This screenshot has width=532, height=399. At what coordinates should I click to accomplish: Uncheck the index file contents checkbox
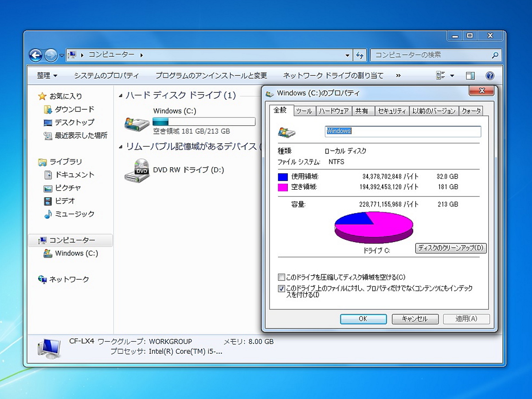[x=281, y=289]
